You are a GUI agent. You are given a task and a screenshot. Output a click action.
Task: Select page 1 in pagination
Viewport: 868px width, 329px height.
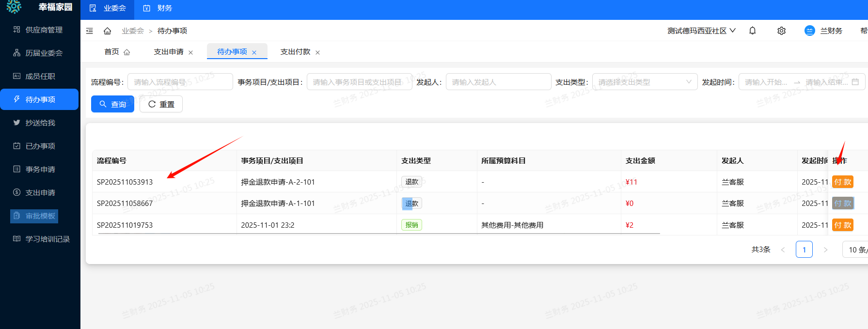[x=804, y=250]
